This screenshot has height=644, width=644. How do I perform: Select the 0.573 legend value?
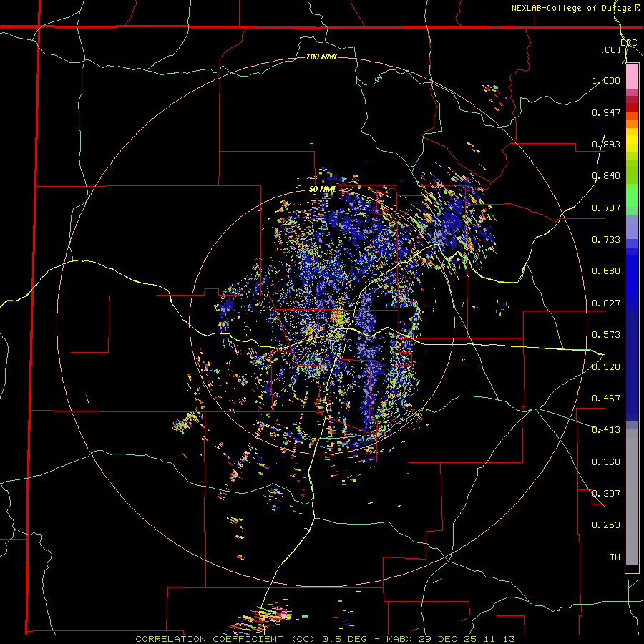point(606,335)
